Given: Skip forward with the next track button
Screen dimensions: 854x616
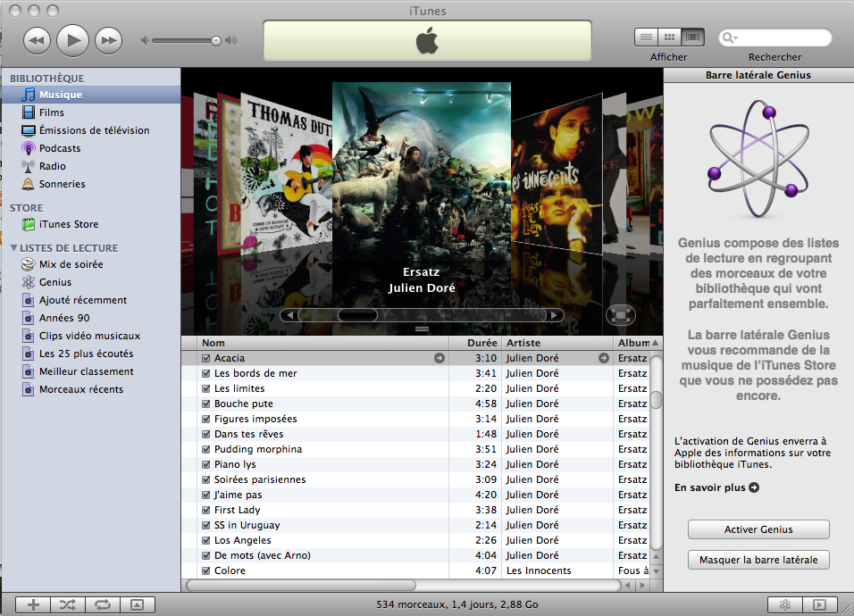Looking at the screenshot, I should point(108,40).
